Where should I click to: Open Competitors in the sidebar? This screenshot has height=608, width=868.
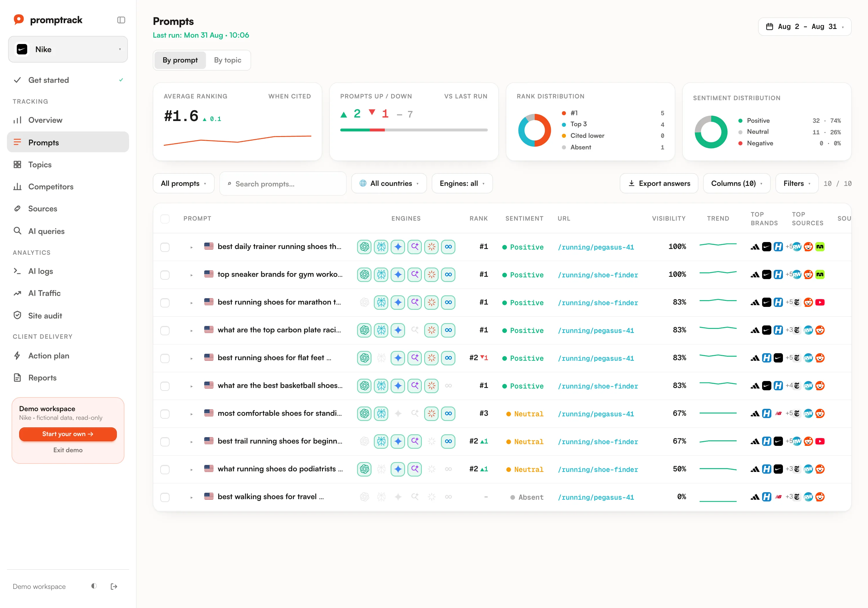click(x=68, y=186)
